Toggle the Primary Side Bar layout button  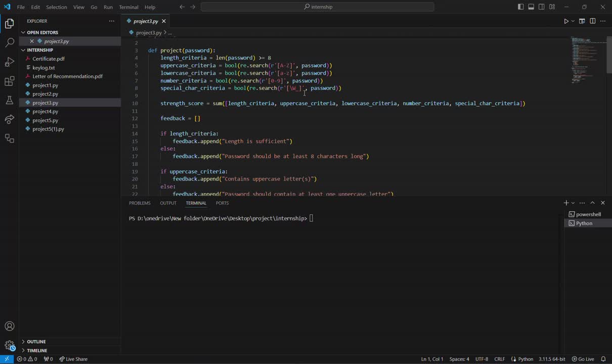click(521, 7)
